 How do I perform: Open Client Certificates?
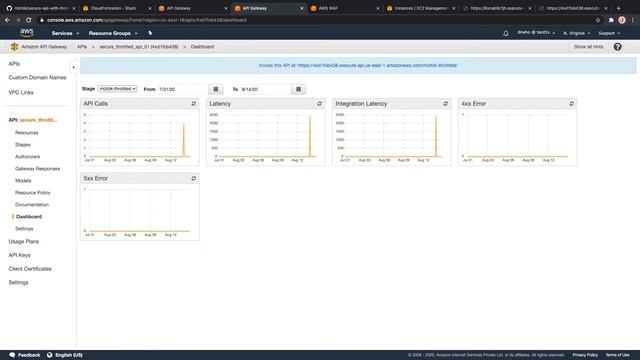(30, 269)
